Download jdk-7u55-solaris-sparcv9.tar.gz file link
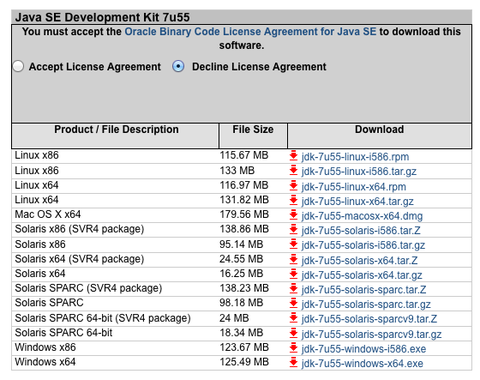Image resolution: width=480 pixels, height=380 pixels. [x=372, y=334]
